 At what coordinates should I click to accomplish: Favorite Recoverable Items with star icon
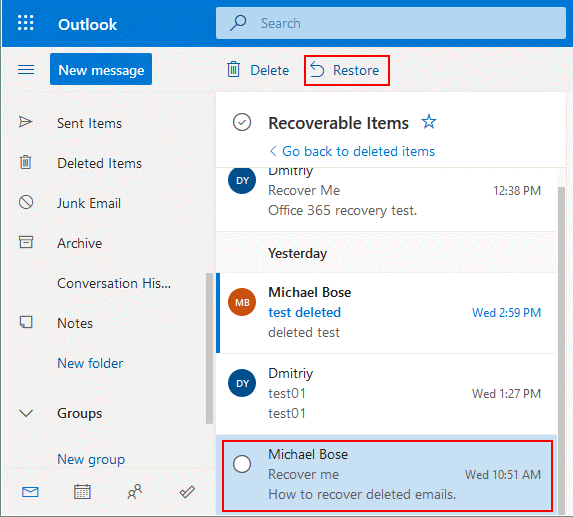point(429,122)
